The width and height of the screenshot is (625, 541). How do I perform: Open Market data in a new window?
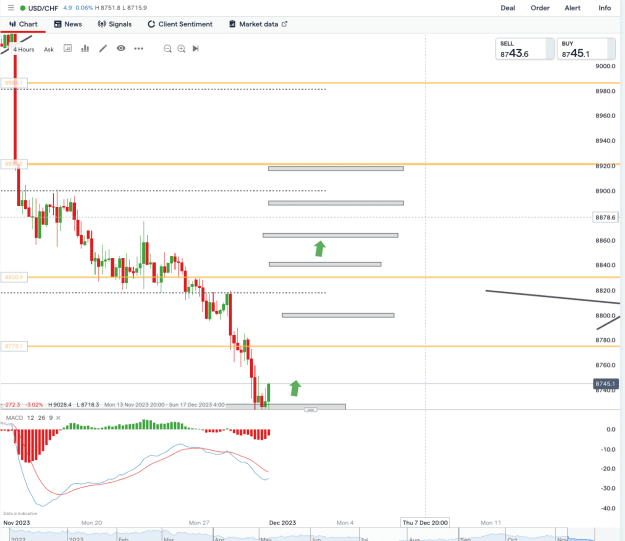[x=258, y=24]
